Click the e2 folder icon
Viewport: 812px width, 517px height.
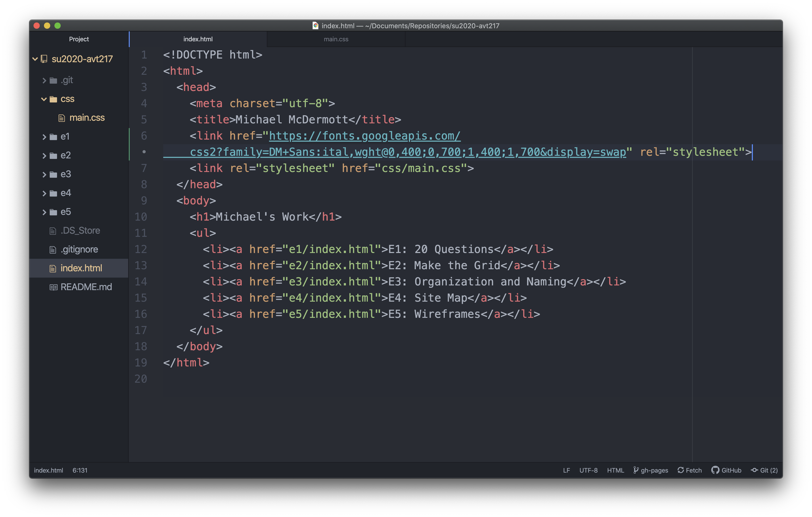(53, 155)
